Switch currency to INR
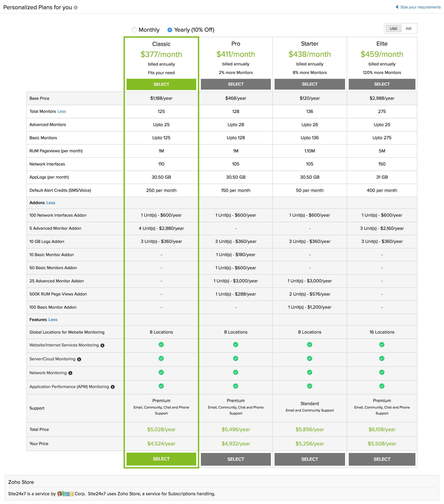444x504 pixels. click(408, 29)
